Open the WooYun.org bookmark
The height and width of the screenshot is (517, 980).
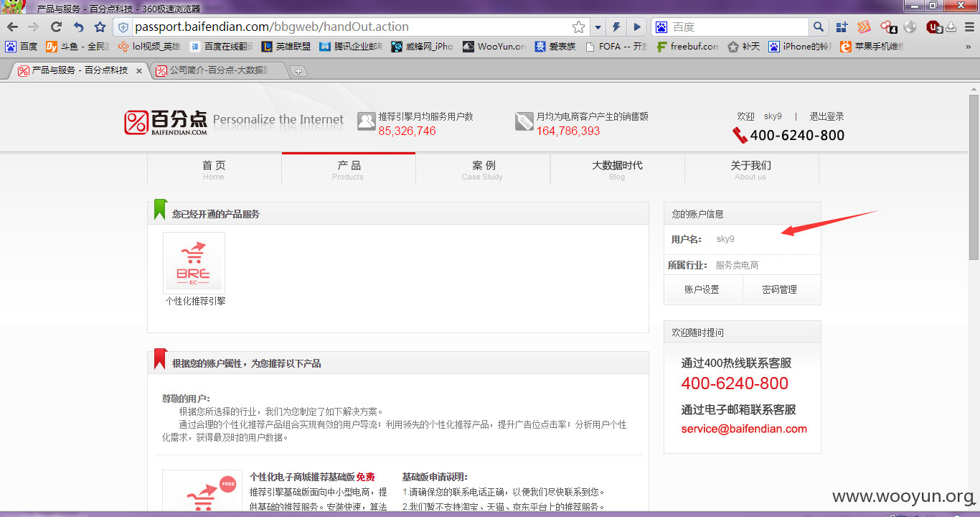[x=494, y=47]
